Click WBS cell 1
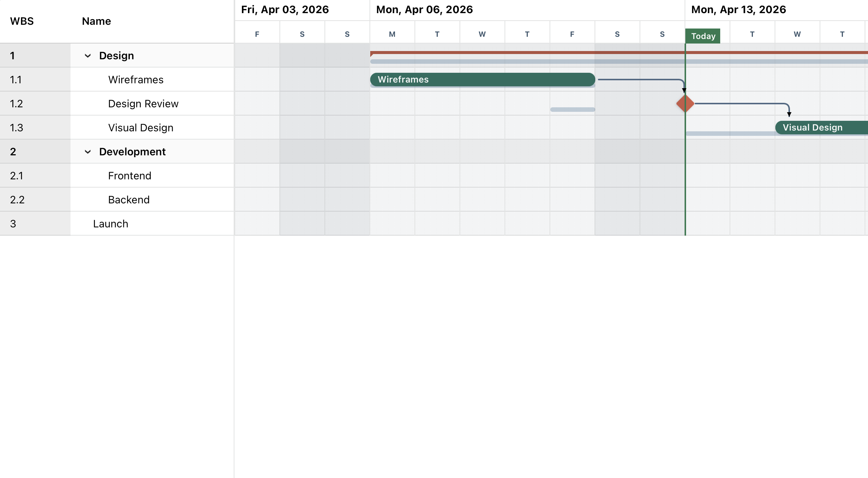The height and width of the screenshot is (478, 868). pos(35,56)
